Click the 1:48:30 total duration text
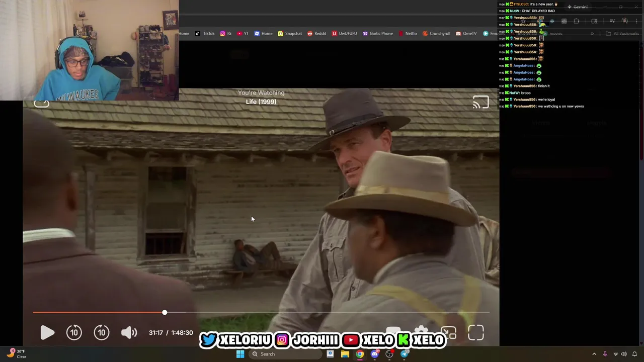 182,333
